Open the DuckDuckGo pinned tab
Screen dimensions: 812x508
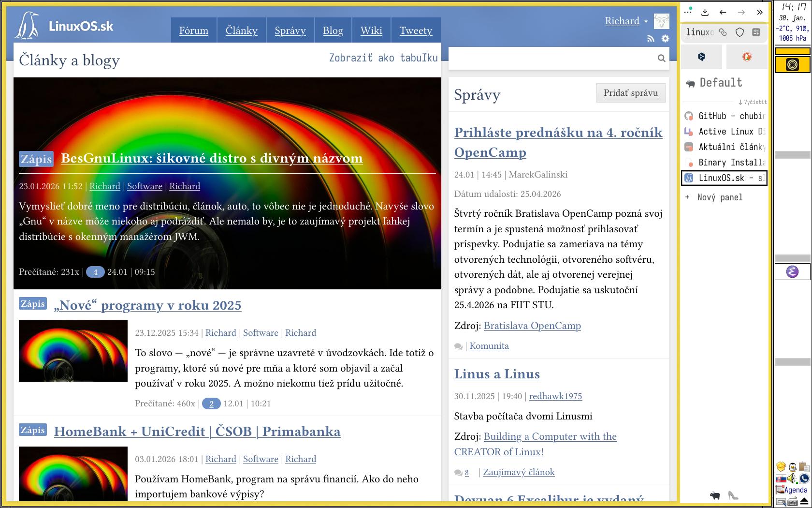(747, 57)
